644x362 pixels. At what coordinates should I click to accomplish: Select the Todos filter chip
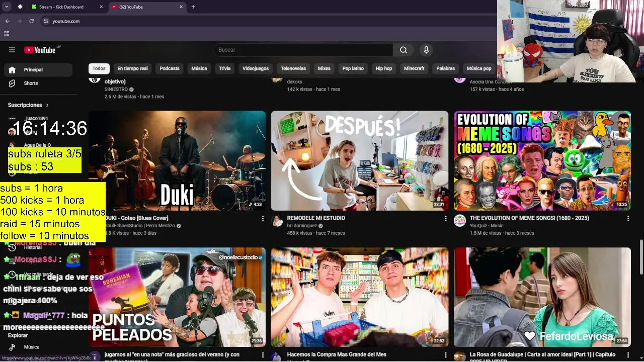tap(99, 68)
